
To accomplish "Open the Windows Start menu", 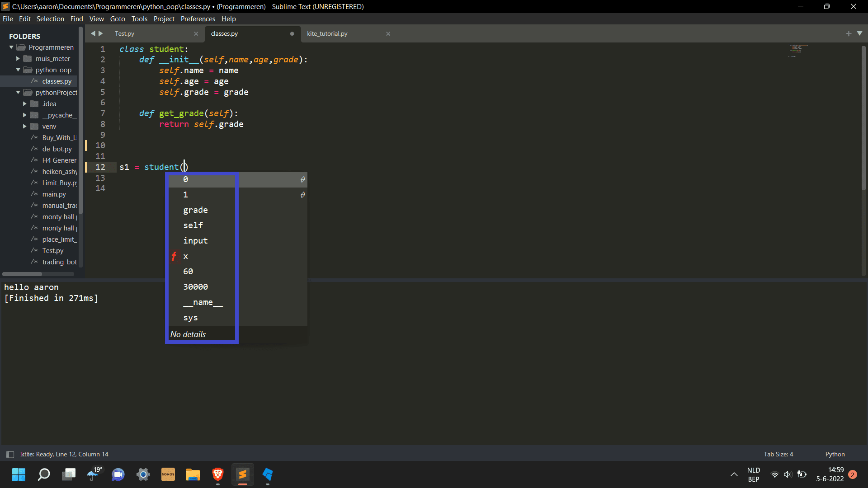I will (19, 474).
